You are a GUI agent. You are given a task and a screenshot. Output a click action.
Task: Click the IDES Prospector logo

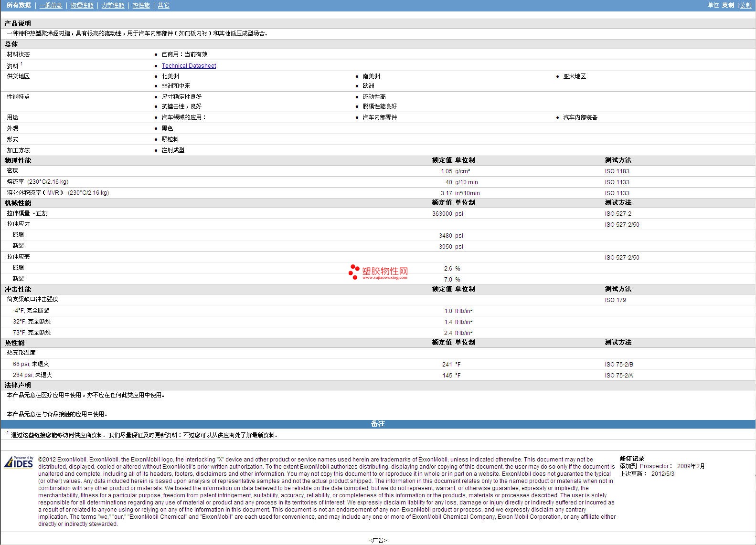(x=19, y=462)
